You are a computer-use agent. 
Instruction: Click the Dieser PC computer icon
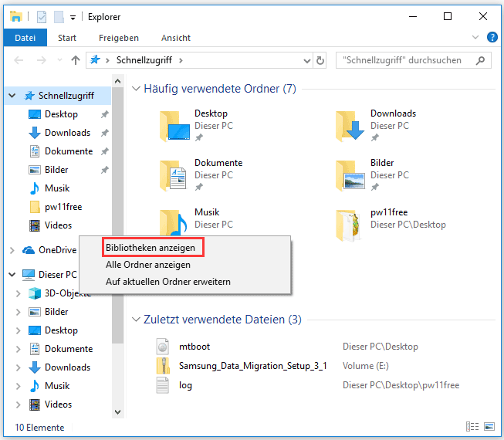[x=29, y=275]
